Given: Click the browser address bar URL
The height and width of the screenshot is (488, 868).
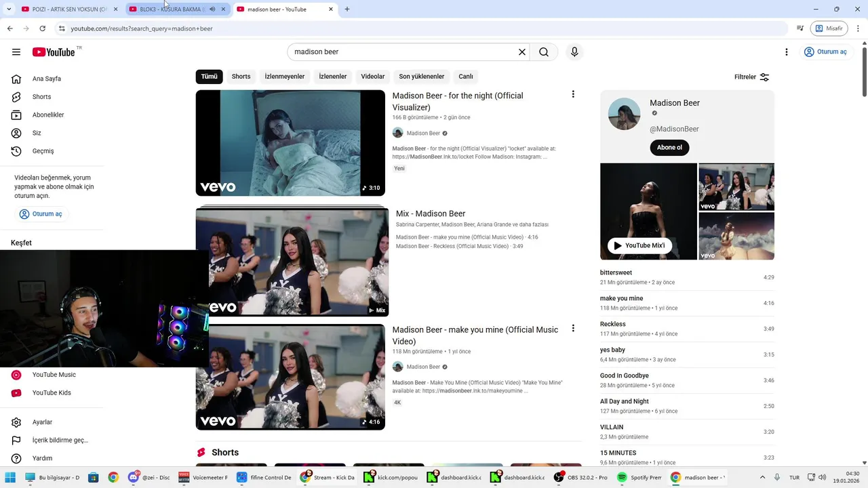Looking at the screenshot, I should click(142, 28).
